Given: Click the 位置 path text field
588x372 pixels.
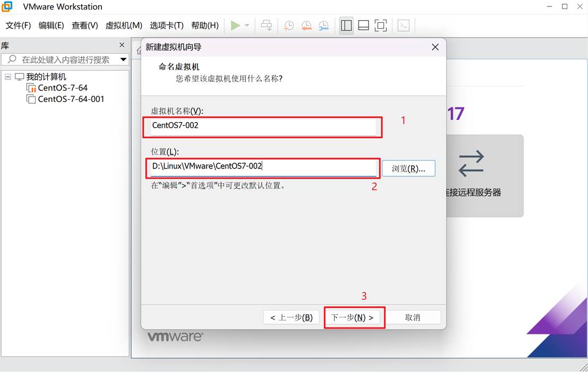Looking at the screenshot, I should 263,167.
